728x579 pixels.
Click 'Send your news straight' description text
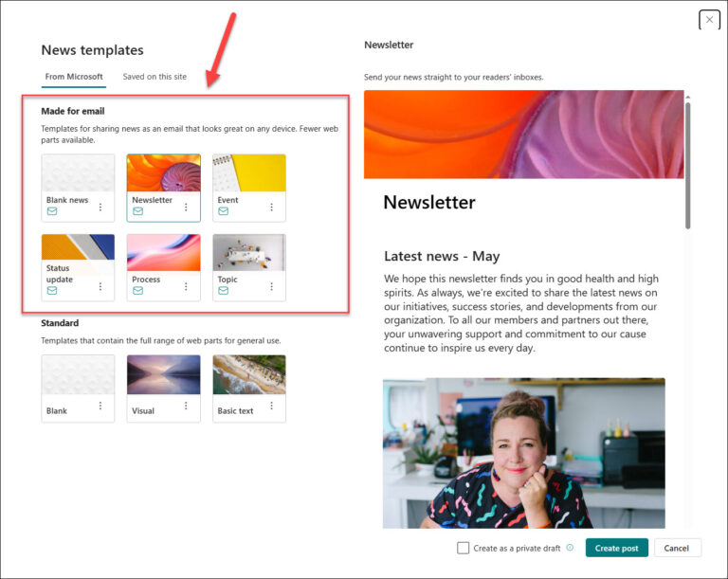point(454,77)
